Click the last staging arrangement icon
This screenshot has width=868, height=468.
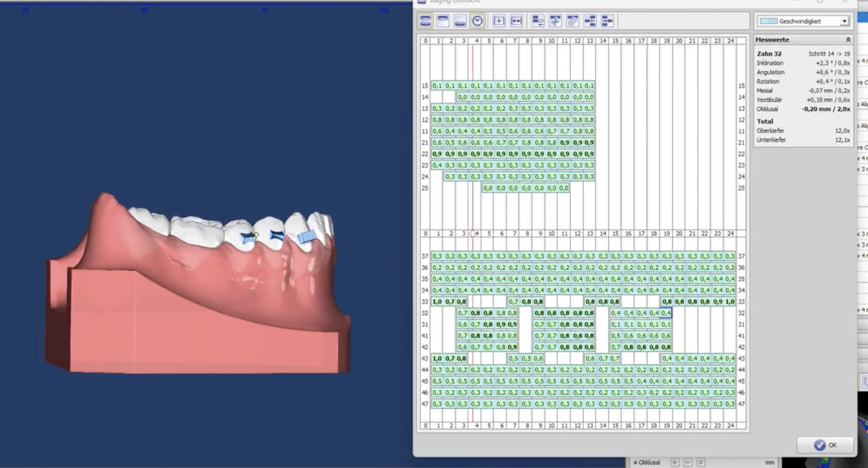[607, 21]
